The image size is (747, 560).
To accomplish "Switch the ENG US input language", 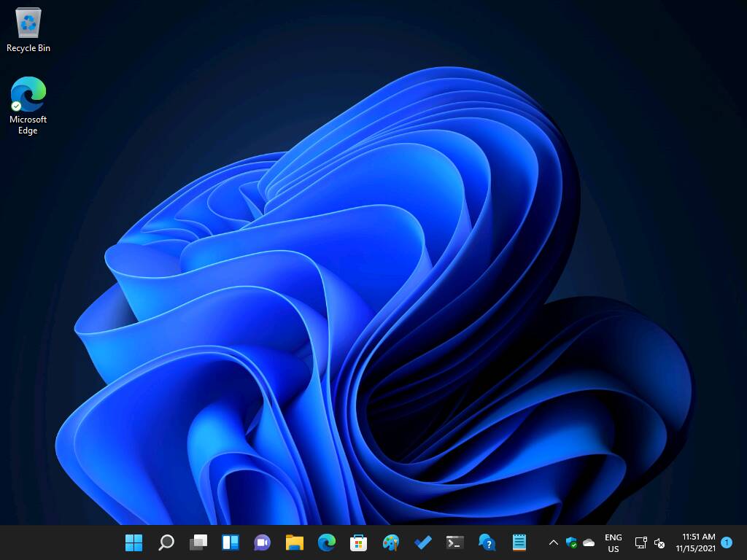I will (613, 542).
